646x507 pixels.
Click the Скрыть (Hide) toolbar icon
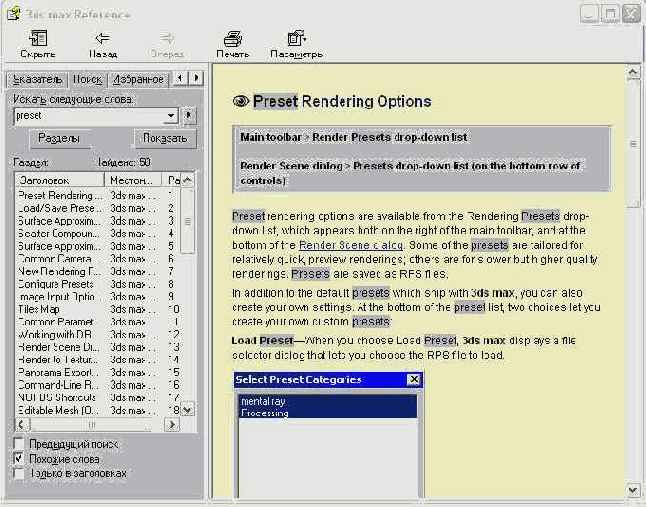38,38
